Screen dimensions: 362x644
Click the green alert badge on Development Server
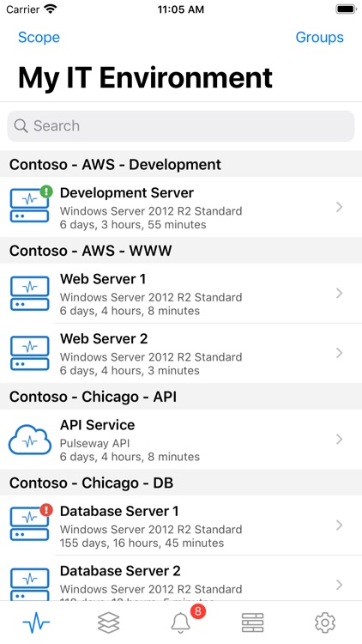click(46, 191)
